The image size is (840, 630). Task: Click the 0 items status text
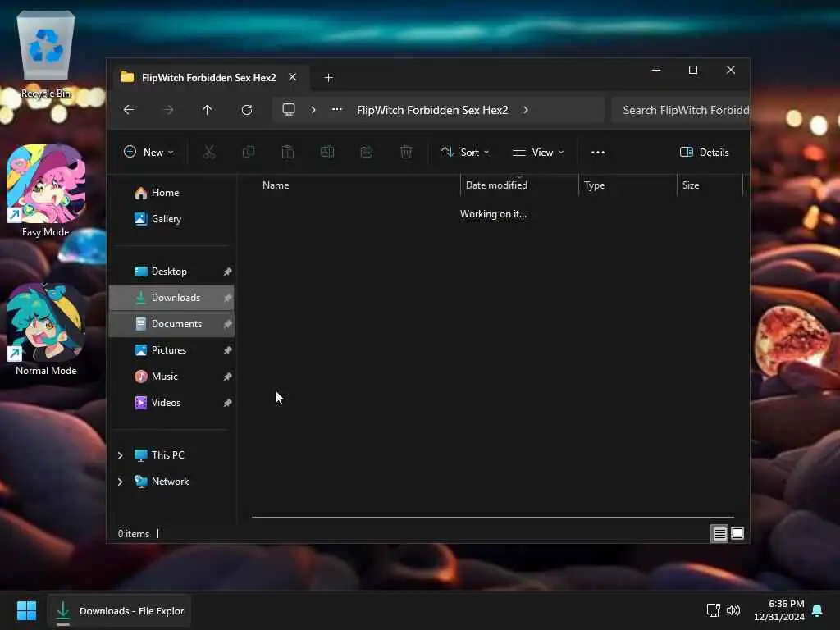[x=134, y=534]
